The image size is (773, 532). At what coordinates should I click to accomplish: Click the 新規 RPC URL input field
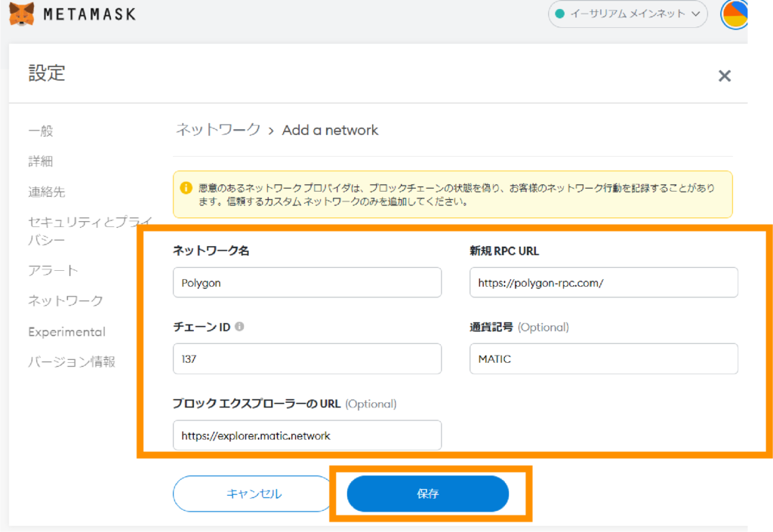click(603, 282)
